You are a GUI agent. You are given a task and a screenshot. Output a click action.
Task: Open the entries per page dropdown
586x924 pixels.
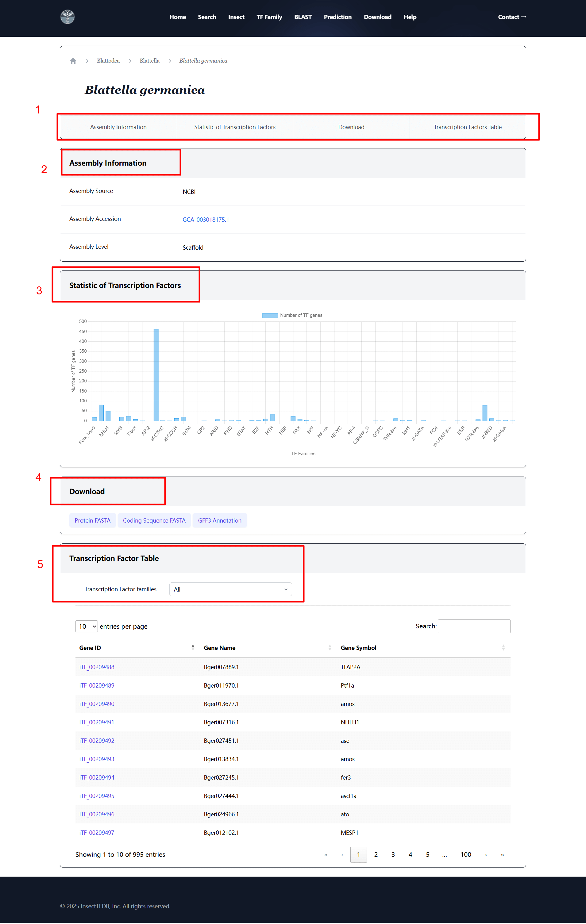coord(87,626)
